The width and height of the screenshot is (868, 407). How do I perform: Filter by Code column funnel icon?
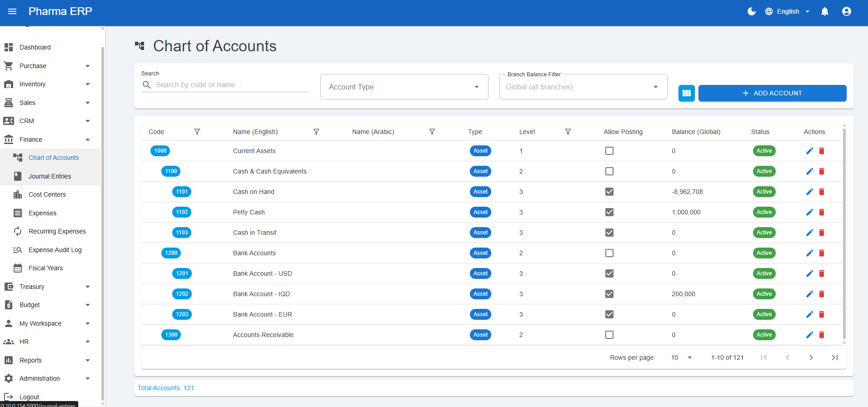pyautogui.click(x=197, y=132)
